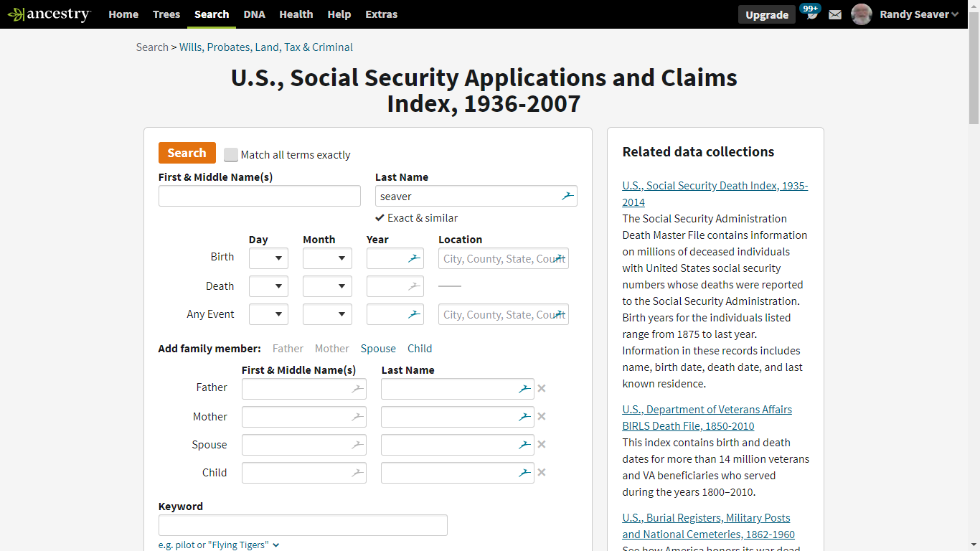
Task: Open the notifications icon showing 99+
Action: [811, 12]
